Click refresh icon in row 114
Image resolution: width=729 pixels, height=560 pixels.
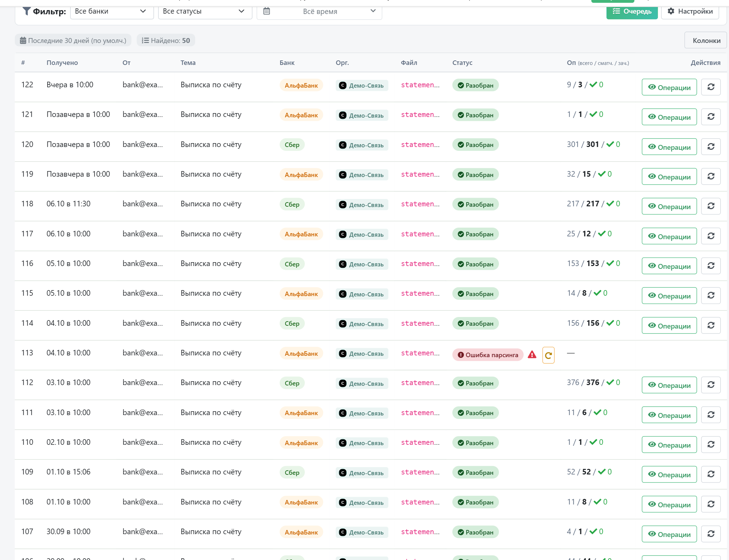coord(711,325)
